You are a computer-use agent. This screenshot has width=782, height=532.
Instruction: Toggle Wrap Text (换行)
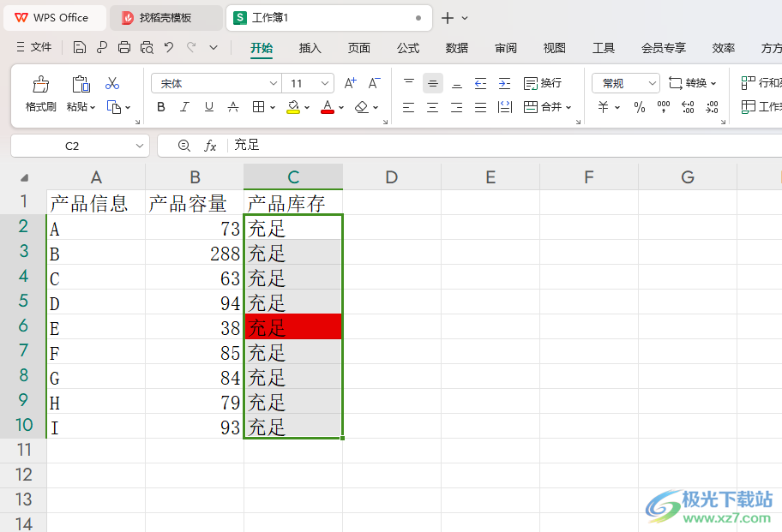(543, 83)
